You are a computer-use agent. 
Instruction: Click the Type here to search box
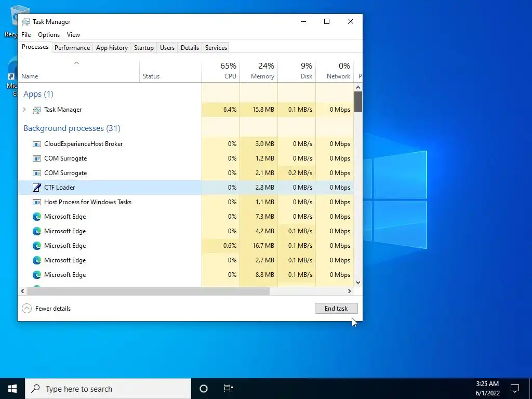(108, 389)
